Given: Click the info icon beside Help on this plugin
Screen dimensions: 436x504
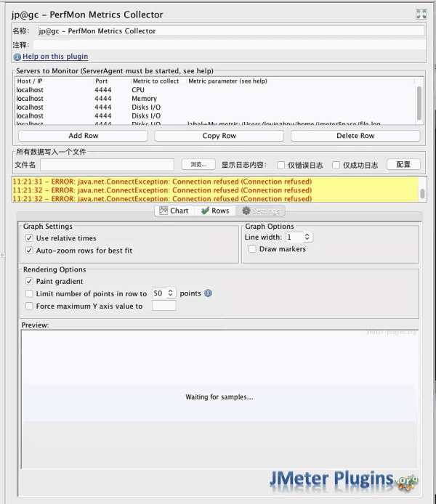Looking at the screenshot, I should tap(17, 57).
